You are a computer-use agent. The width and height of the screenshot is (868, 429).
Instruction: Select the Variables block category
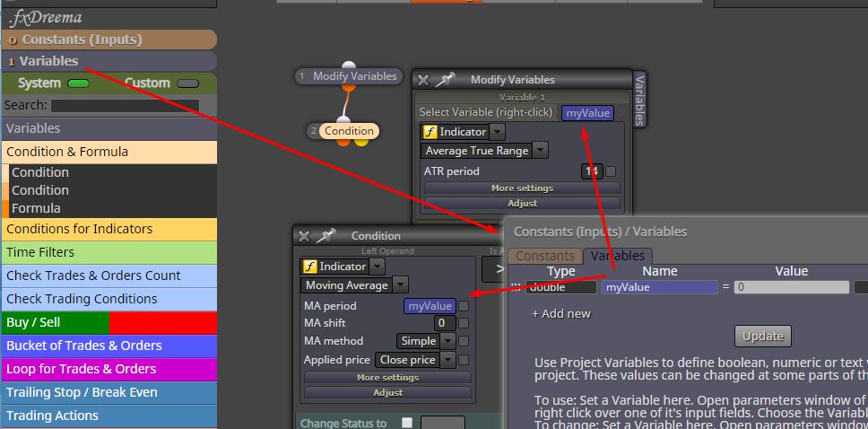pyautogui.click(x=109, y=128)
